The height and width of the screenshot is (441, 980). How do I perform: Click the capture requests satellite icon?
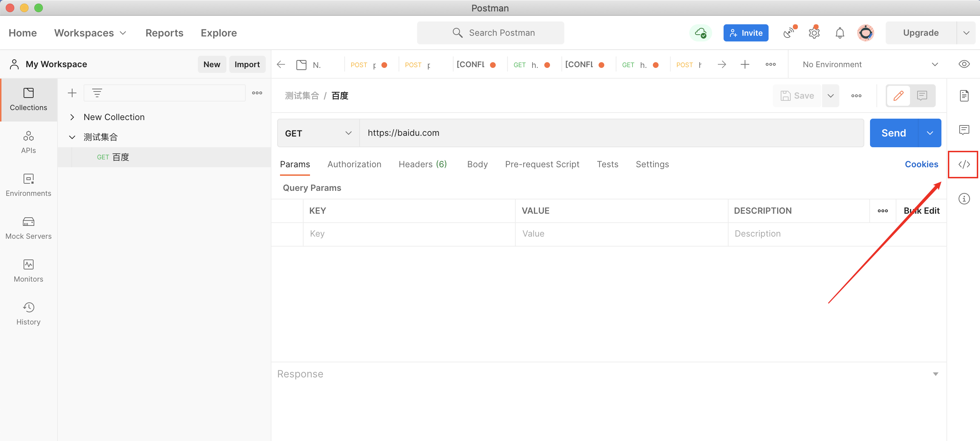(789, 33)
